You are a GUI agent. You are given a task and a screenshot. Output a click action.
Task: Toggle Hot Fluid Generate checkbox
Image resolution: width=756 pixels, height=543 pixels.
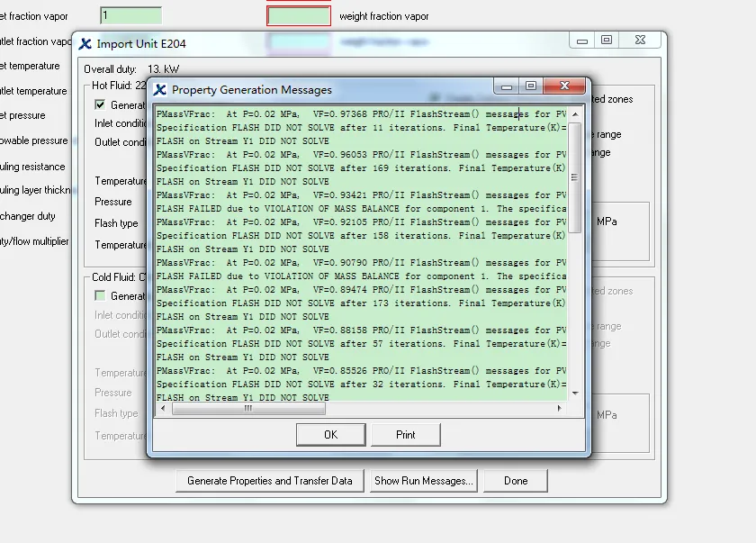[x=100, y=104]
